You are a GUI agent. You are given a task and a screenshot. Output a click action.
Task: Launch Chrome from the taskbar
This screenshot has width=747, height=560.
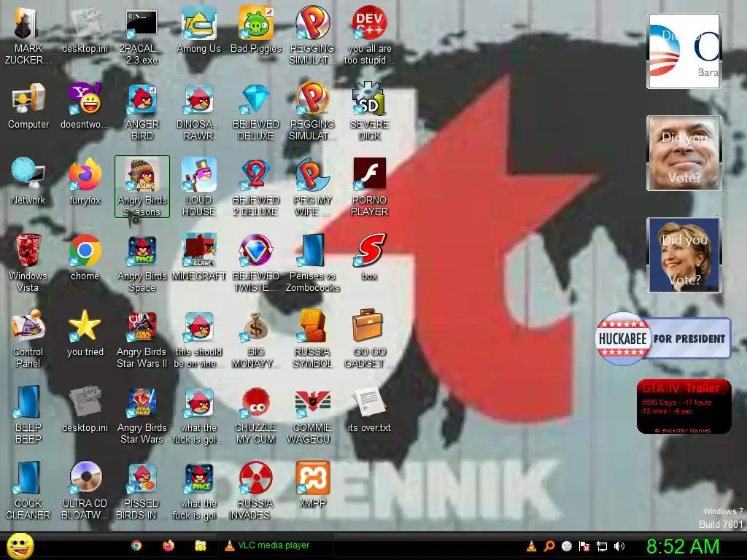(x=136, y=545)
